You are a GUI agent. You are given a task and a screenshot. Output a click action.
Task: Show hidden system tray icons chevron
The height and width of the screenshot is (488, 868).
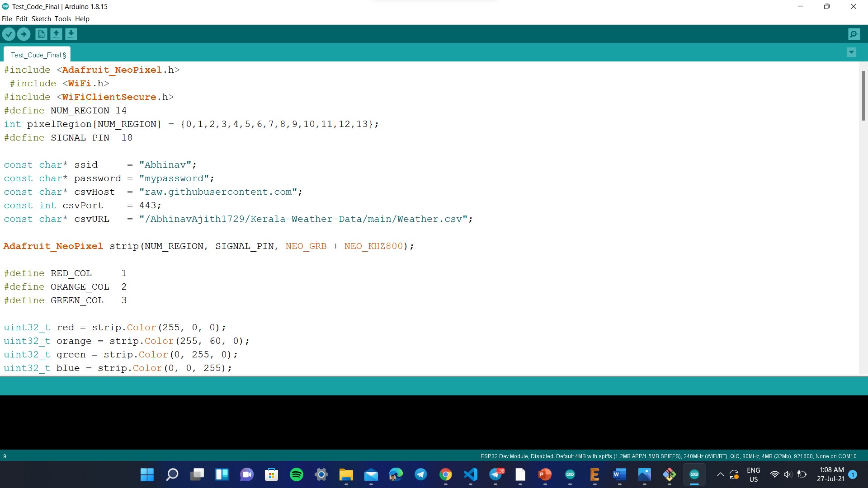(720, 474)
